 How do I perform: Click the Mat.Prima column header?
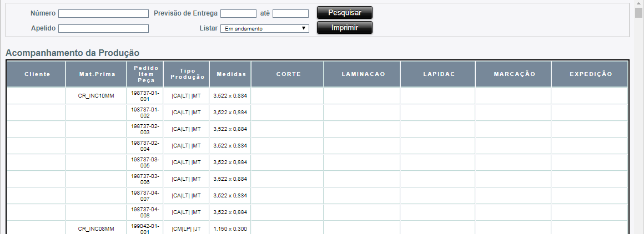pos(96,74)
